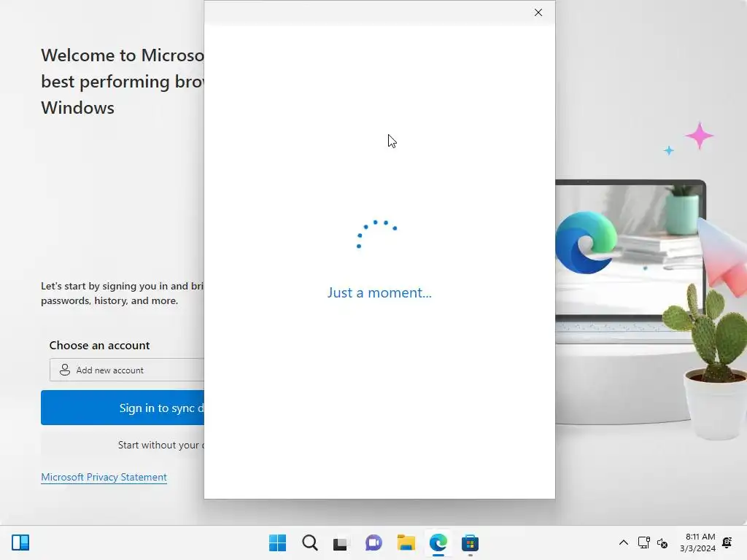Close the 'Just a moment' sign-in dialog
This screenshot has width=747, height=560.
click(538, 12)
